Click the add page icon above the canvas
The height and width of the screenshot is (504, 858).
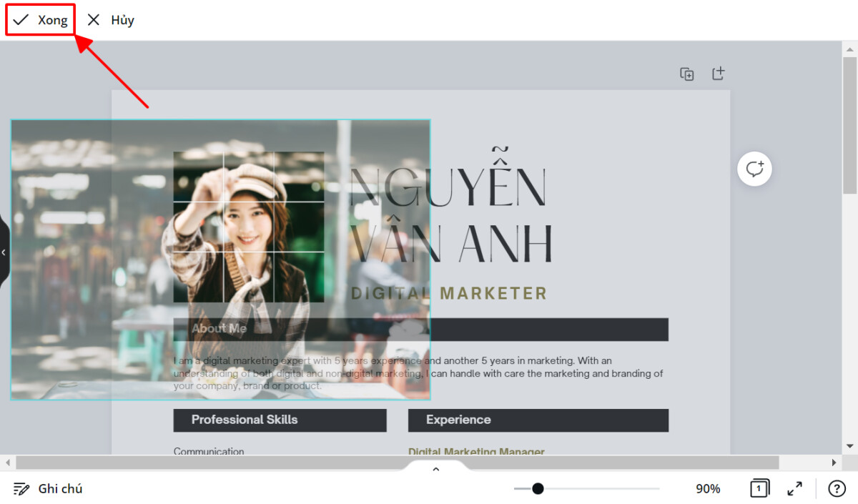(719, 74)
